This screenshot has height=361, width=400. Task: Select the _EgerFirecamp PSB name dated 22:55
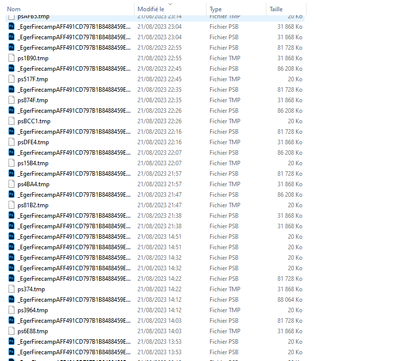pos(74,47)
